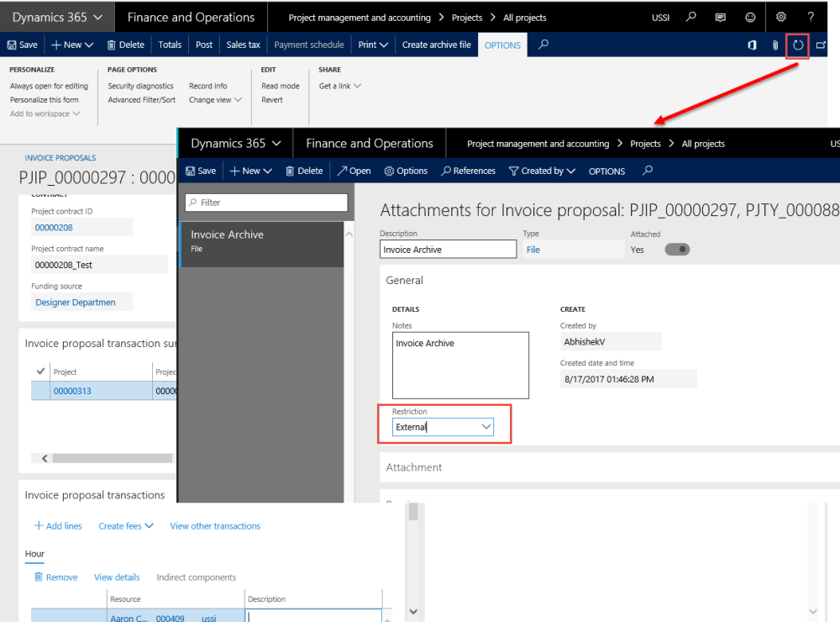840x622 pixels.
Task: Open search icon in back window header
Action: point(691,17)
